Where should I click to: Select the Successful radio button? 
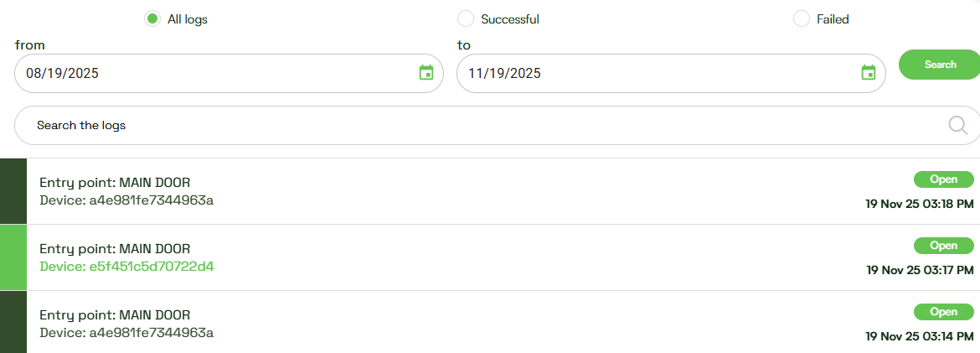[466, 19]
